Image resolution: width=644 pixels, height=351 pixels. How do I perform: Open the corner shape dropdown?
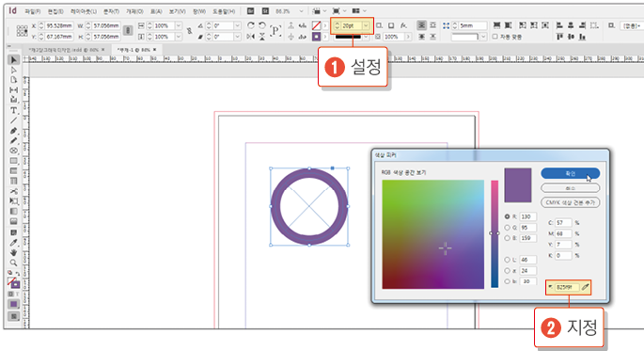pos(483,37)
